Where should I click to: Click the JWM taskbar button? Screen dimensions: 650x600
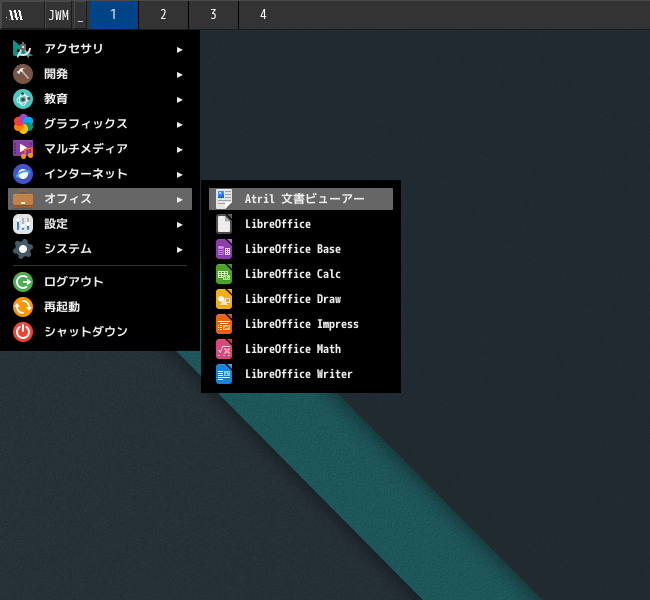[58, 15]
